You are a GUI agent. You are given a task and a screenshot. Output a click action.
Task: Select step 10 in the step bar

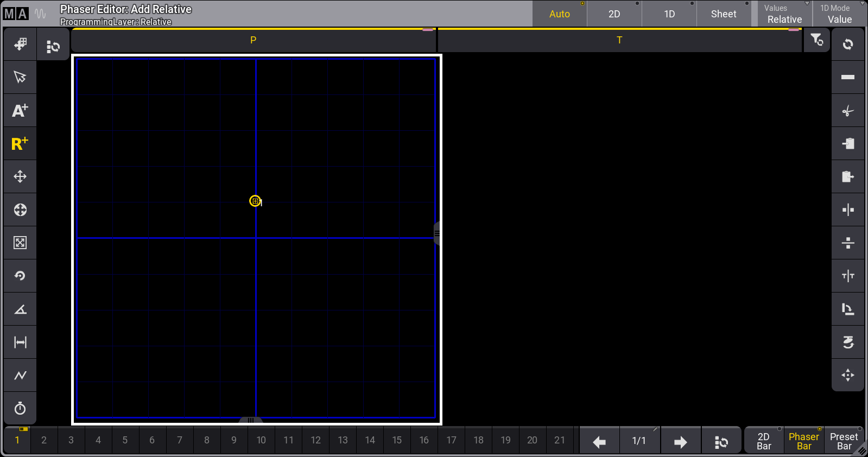pos(261,440)
